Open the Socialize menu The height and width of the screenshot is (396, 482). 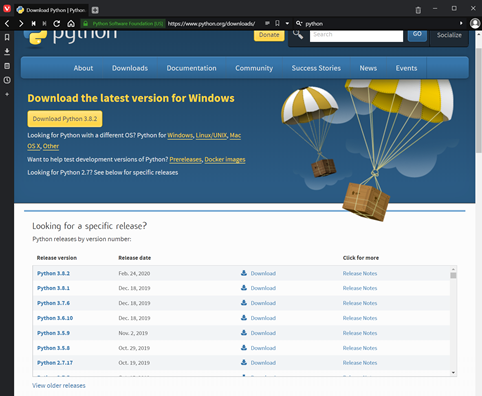449,35
